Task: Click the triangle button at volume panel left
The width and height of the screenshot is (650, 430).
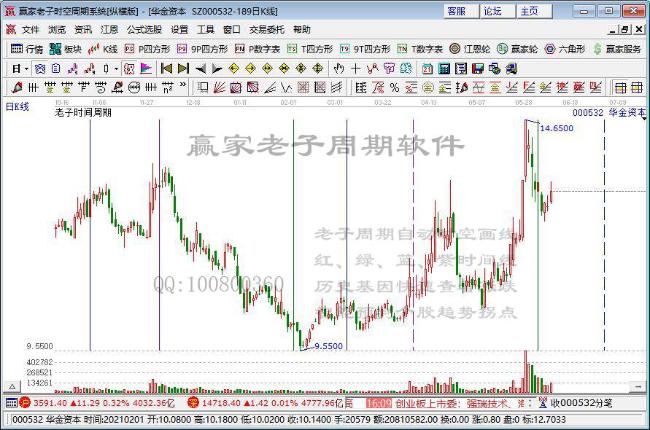Action: point(12,386)
